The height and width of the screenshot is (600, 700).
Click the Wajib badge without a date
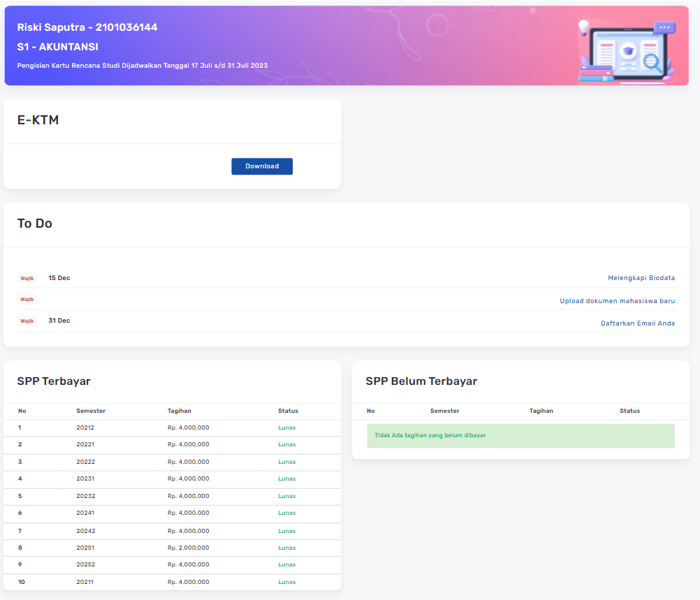click(27, 300)
